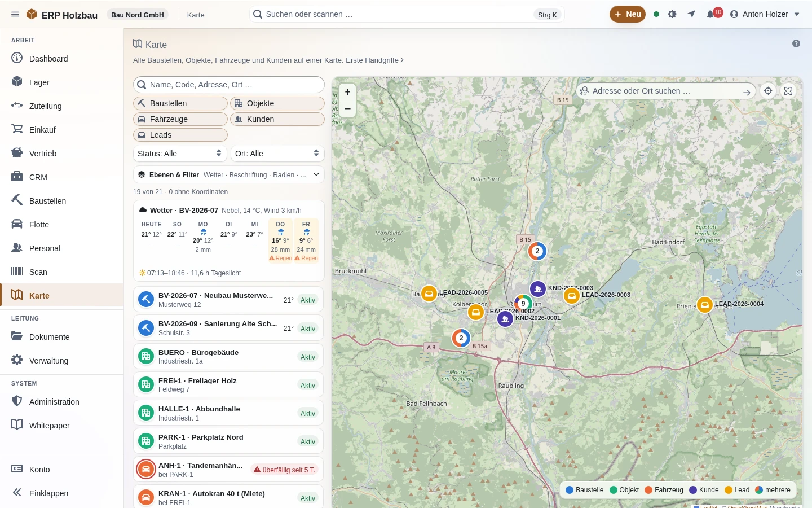Image resolution: width=812 pixels, height=508 pixels.
Task: Open the map cluster near B 15
Action: (537, 251)
